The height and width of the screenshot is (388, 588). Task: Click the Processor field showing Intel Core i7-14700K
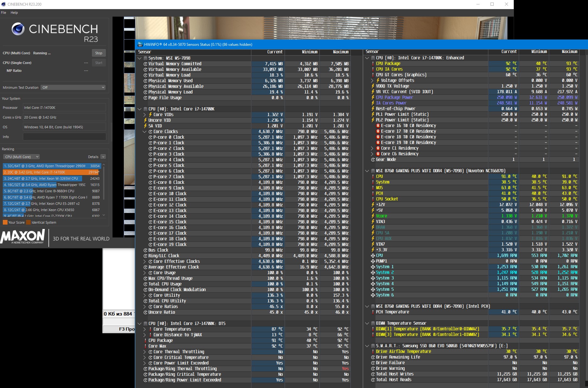(64, 108)
